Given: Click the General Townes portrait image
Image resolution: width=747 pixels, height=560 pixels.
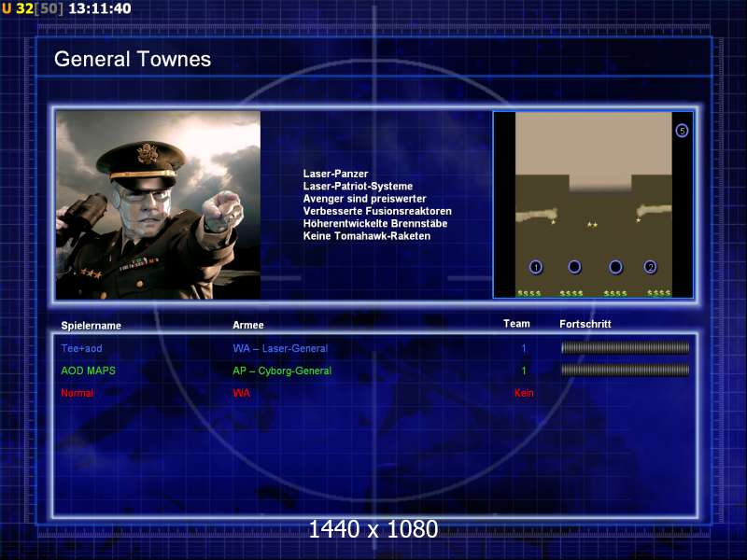Looking at the screenshot, I should tap(158, 205).
